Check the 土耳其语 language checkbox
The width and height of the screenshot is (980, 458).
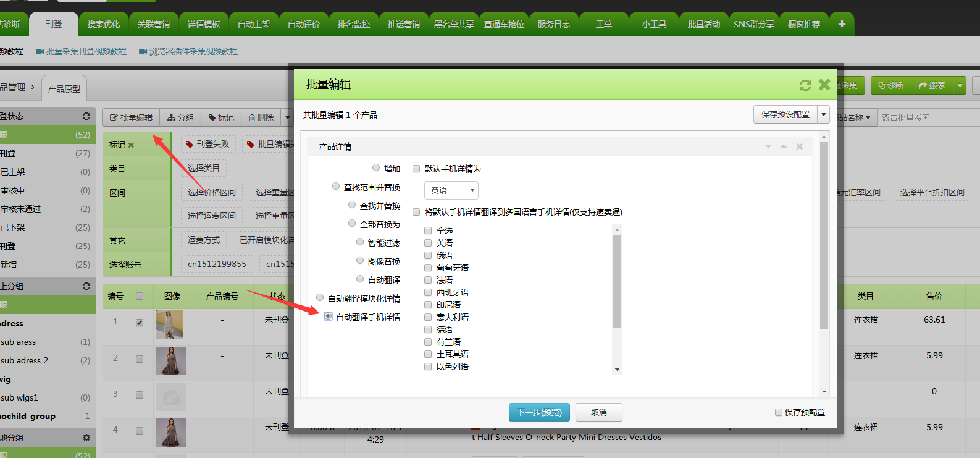[x=428, y=354]
